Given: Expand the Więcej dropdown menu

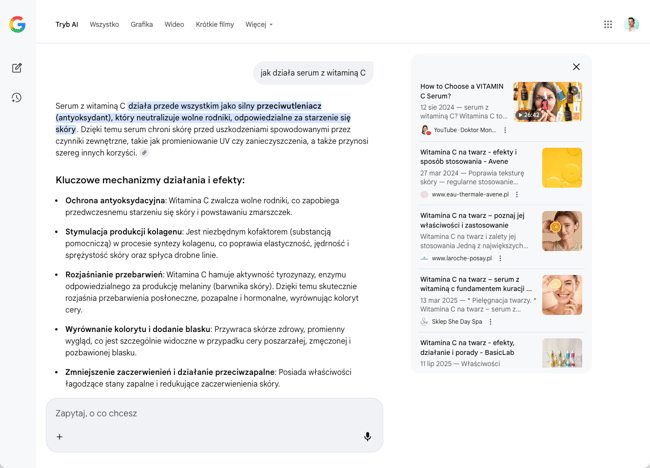Looking at the screenshot, I should click(259, 24).
